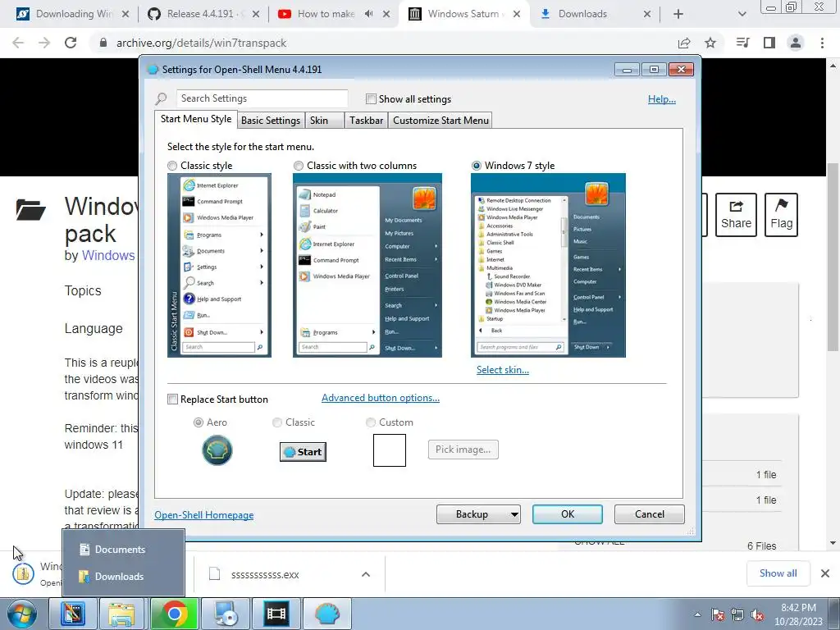Open the film strip taskbar app

coord(276,614)
